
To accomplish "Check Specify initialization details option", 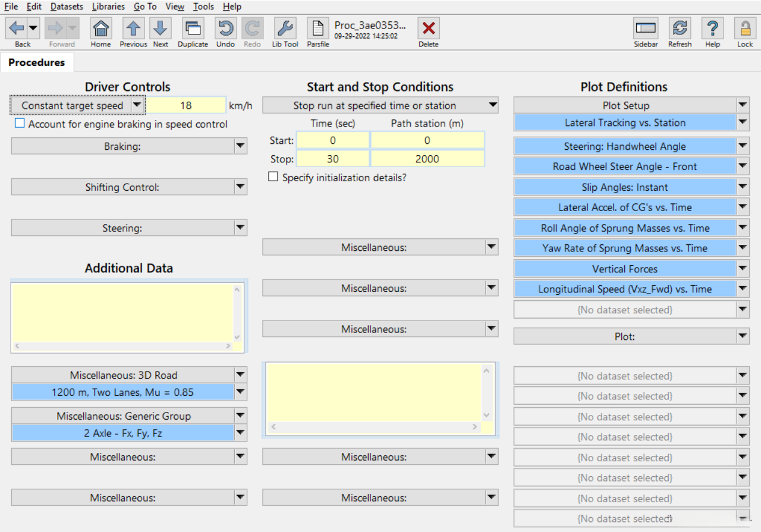I will click(x=273, y=177).
